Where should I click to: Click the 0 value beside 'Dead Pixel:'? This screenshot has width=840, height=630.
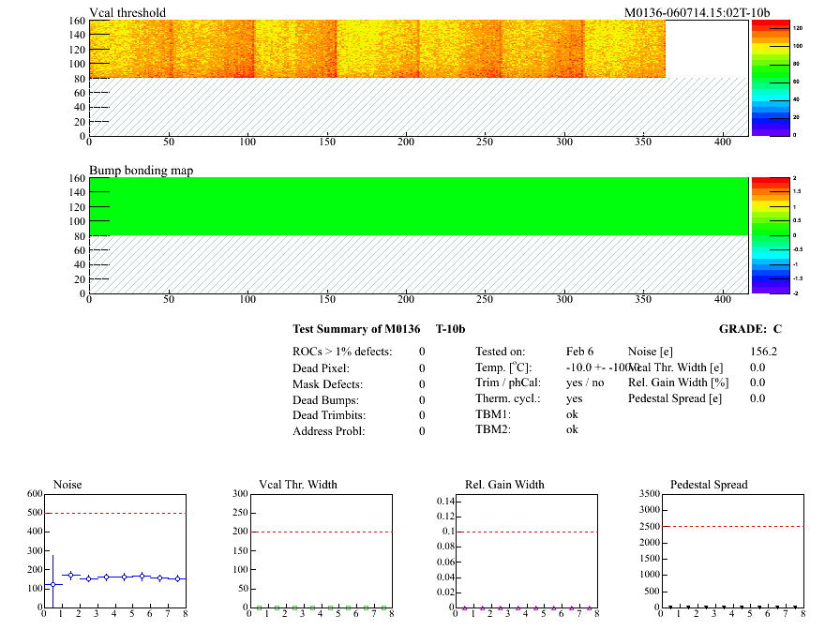pyautogui.click(x=422, y=368)
